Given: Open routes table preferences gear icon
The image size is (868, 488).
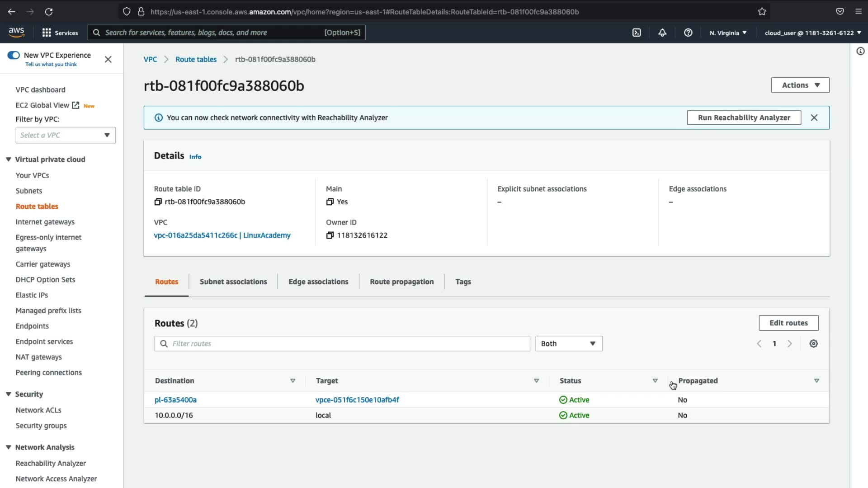Looking at the screenshot, I should [x=813, y=344].
